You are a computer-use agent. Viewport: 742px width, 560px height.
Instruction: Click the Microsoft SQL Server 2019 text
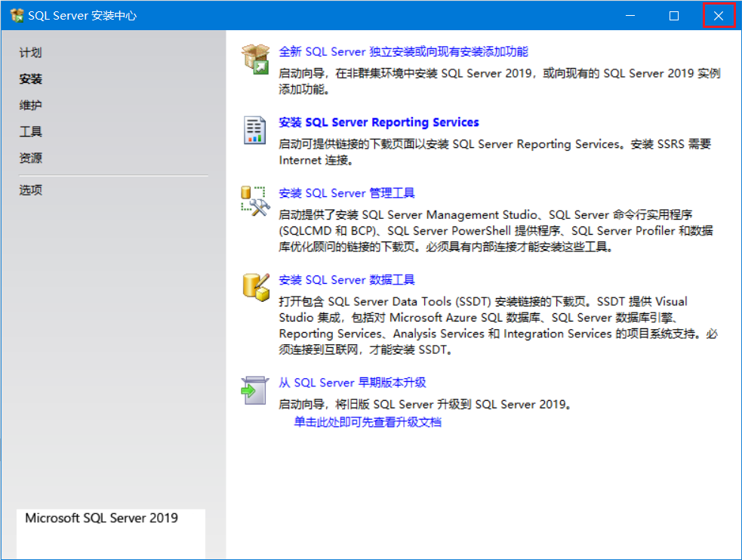[x=101, y=518]
